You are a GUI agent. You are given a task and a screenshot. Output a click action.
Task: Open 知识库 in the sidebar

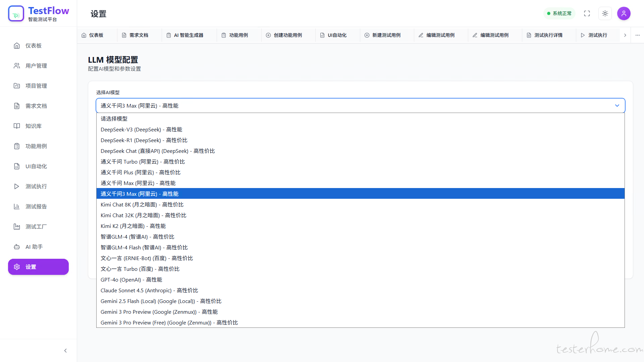click(34, 126)
